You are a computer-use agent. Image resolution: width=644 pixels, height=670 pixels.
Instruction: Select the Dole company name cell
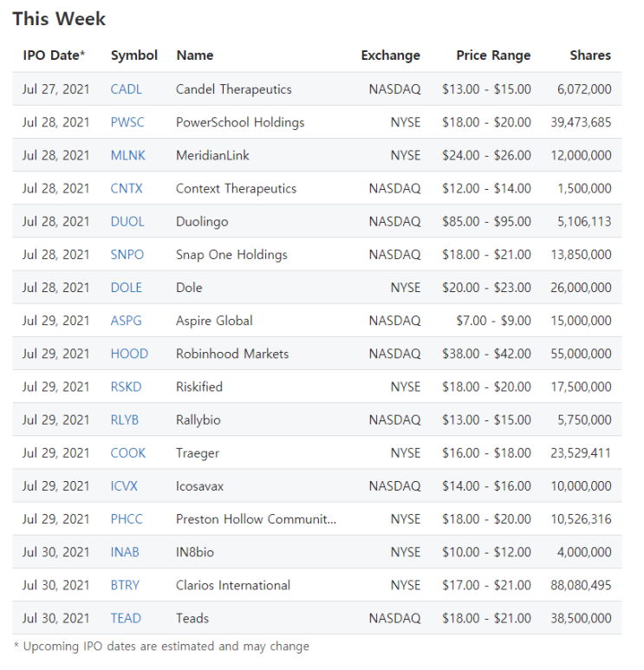point(189,288)
